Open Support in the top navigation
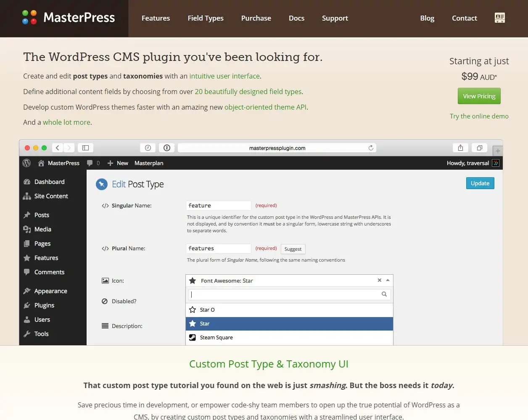The image size is (528, 420). coord(335,18)
